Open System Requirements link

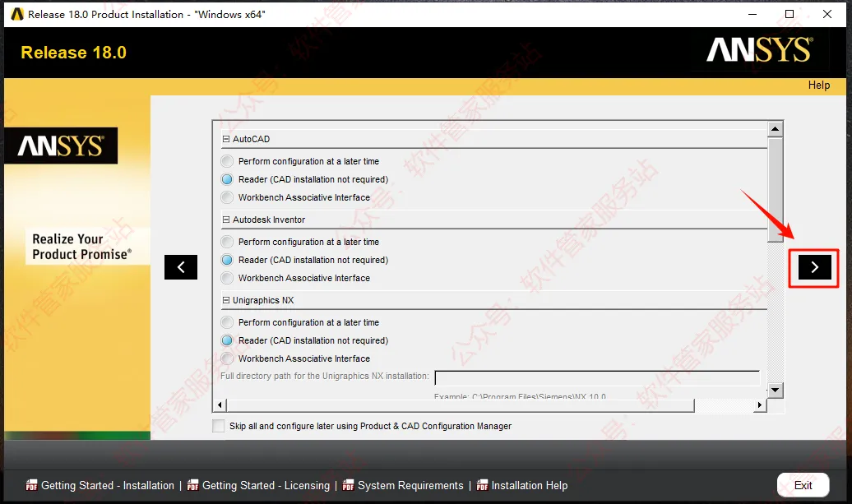pyautogui.click(x=410, y=486)
